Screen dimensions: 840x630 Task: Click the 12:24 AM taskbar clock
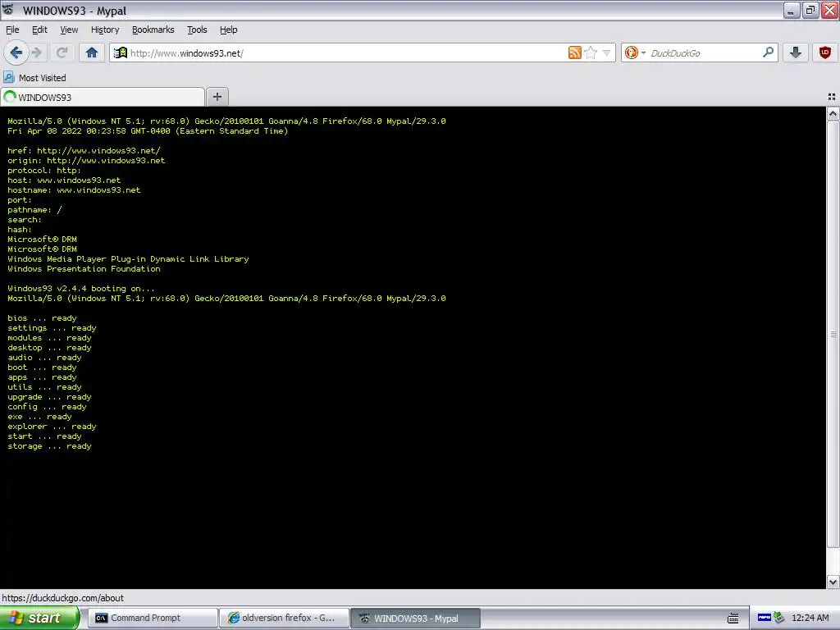810,618
